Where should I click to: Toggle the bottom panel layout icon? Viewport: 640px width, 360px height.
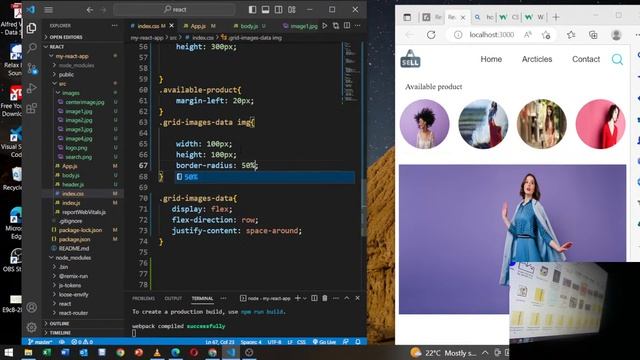[x=265, y=9]
